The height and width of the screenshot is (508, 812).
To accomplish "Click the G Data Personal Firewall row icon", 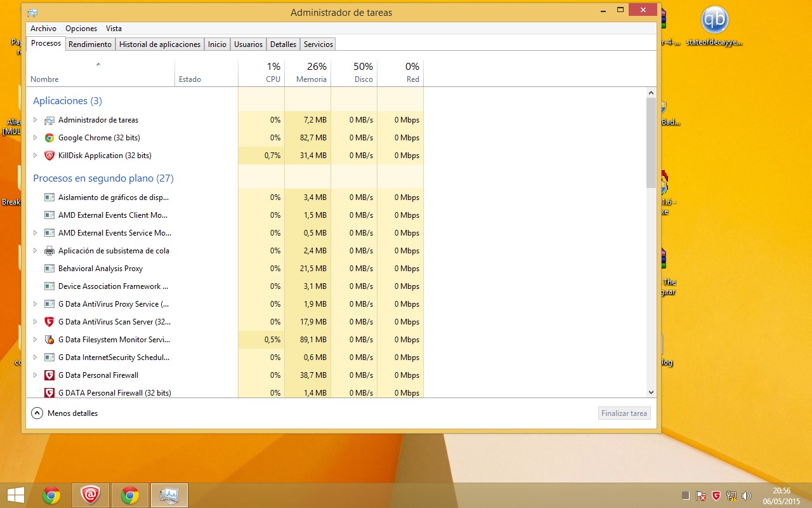I will point(49,375).
